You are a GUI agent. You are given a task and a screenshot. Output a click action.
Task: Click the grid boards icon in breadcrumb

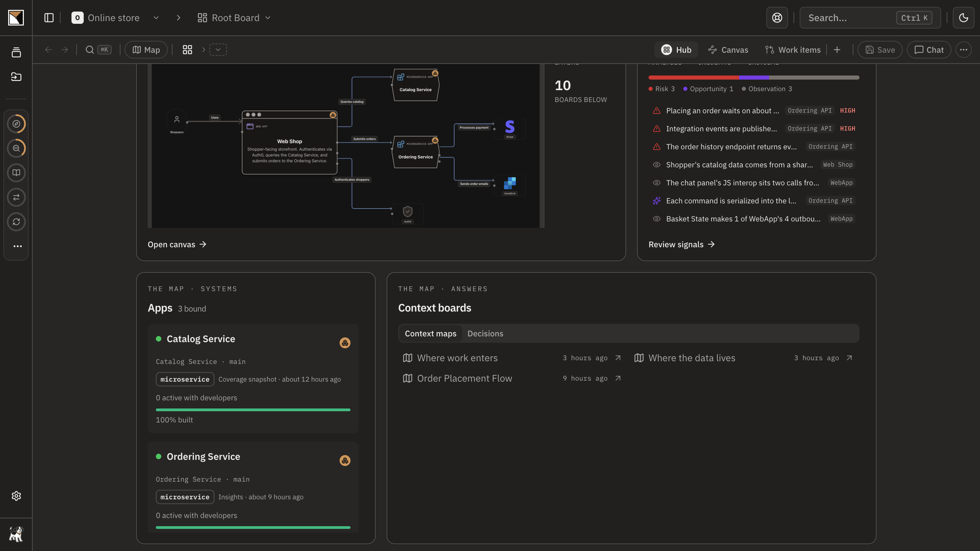[x=187, y=50]
